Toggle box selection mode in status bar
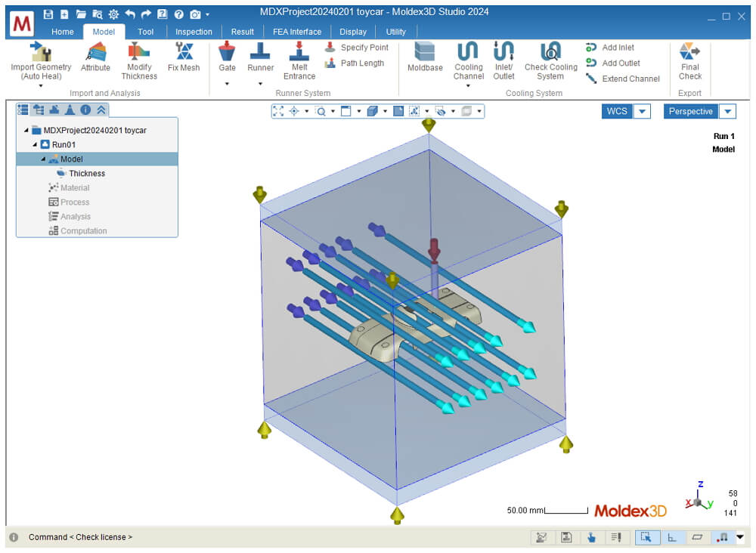756x553 pixels. (x=646, y=537)
